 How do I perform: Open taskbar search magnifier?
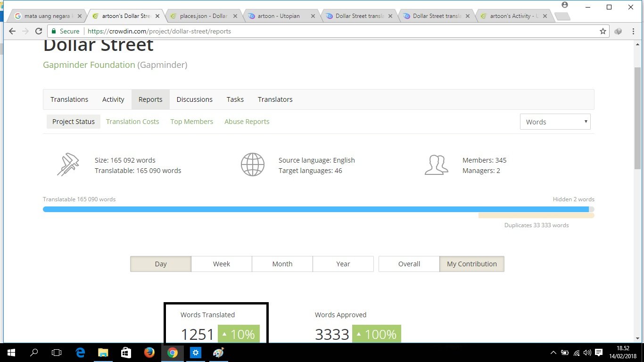[x=34, y=353]
